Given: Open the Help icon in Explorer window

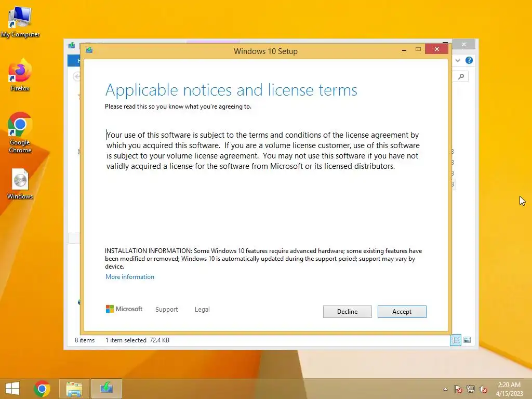Looking at the screenshot, I should pos(469,60).
